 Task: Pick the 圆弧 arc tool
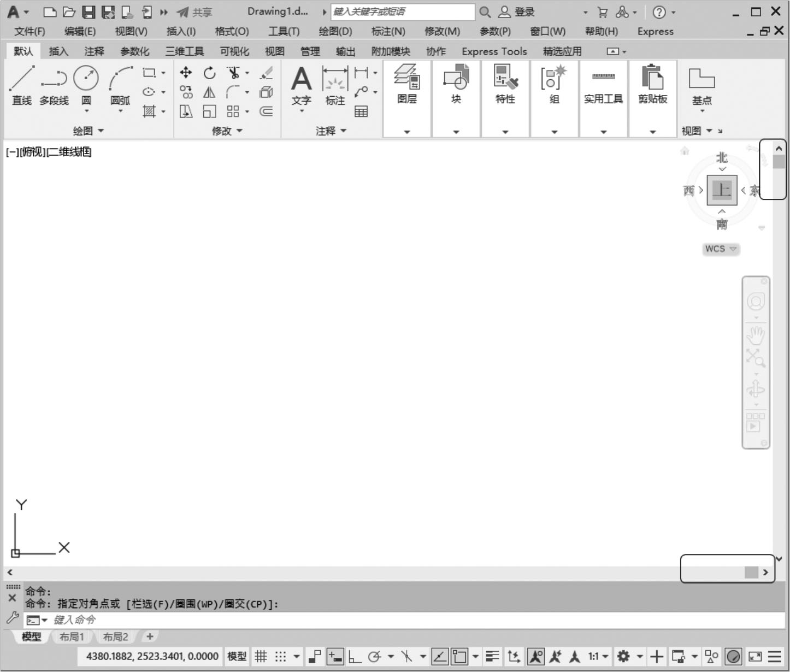120,85
